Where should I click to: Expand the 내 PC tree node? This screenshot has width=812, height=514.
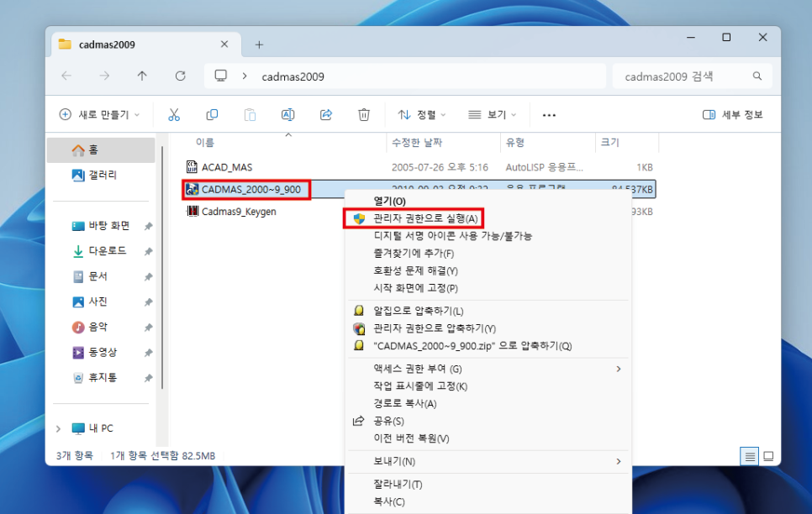coord(59,428)
